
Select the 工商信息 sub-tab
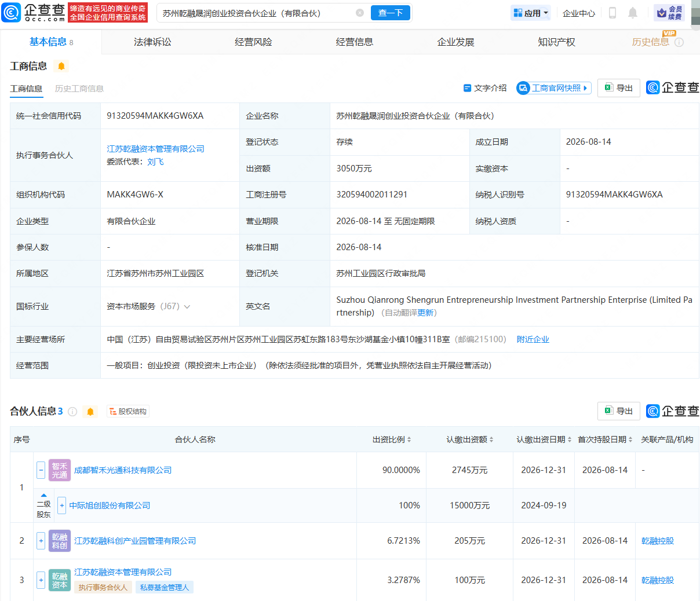[26, 89]
